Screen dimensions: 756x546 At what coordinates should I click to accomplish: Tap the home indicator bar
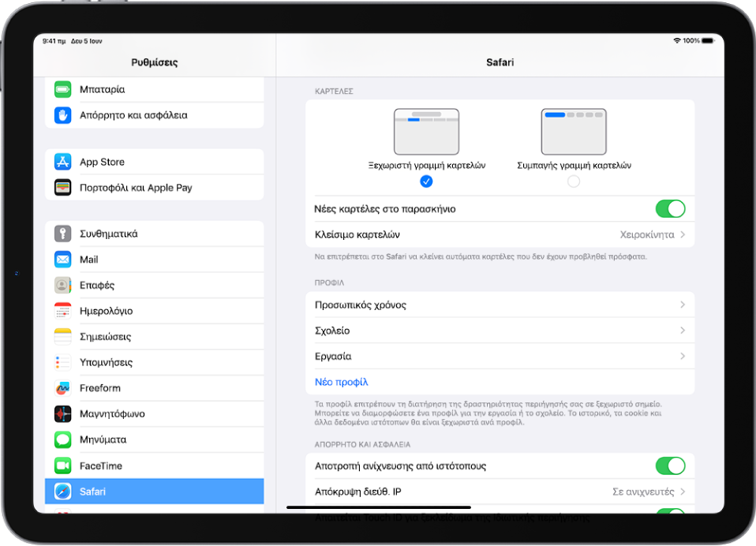(379, 507)
